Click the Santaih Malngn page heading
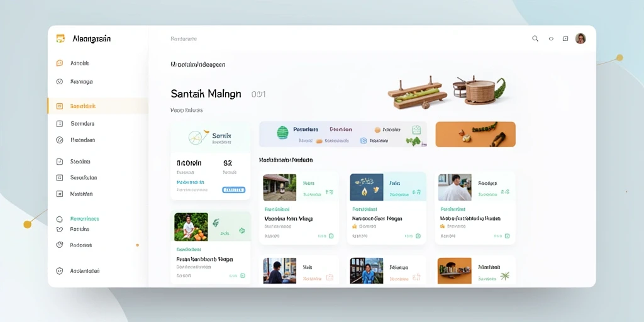 tap(206, 94)
